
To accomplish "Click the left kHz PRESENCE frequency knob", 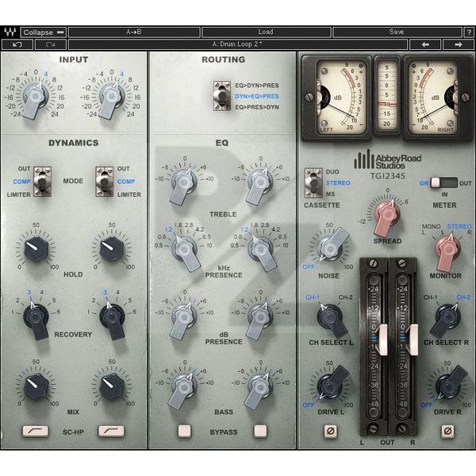I will [x=185, y=251].
